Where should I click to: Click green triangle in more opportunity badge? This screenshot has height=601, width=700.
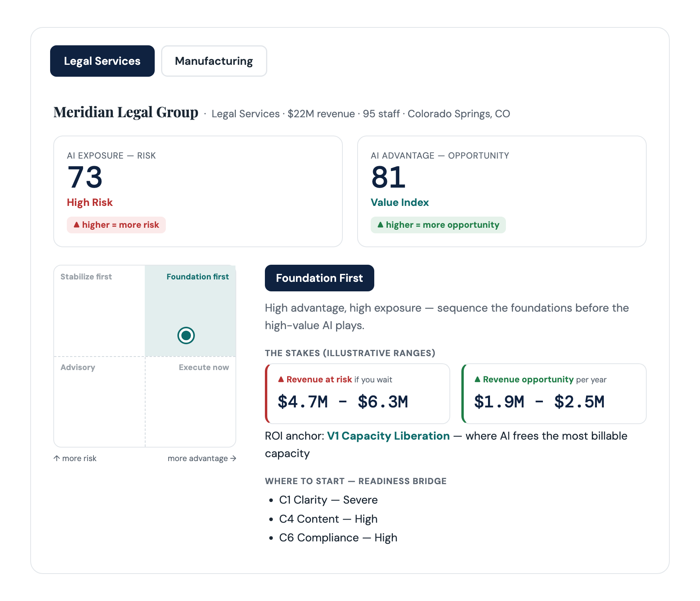coord(380,225)
